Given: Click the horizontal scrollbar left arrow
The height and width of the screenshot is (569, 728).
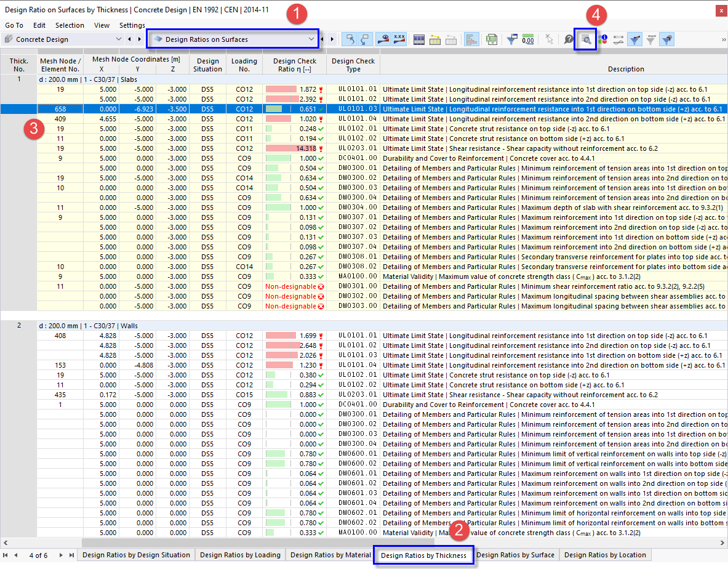Looking at the screenshot, I should pyautogui.click(x=5, y=543).
